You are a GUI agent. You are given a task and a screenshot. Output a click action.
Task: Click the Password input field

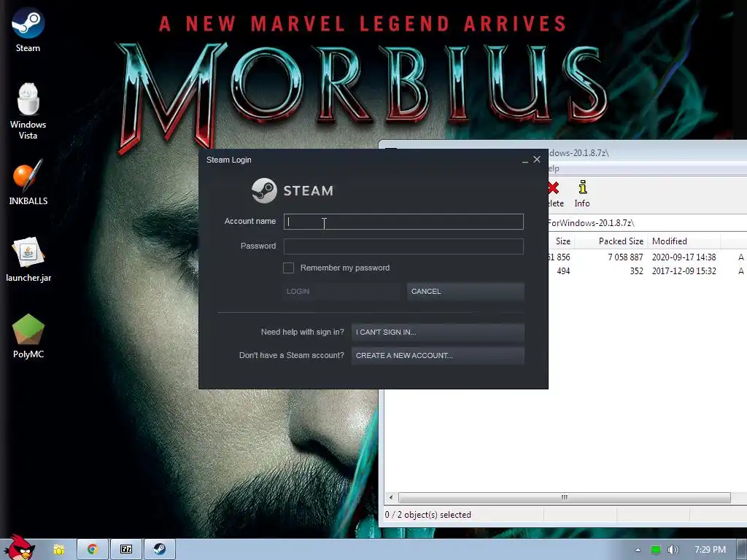click(403, 246)
